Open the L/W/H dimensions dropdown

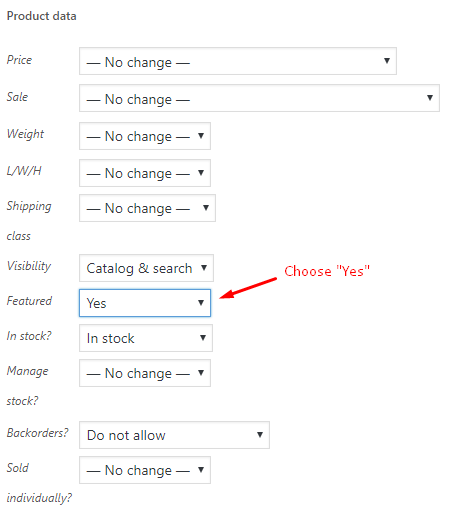pyautogui.click(x=145, y=173)
